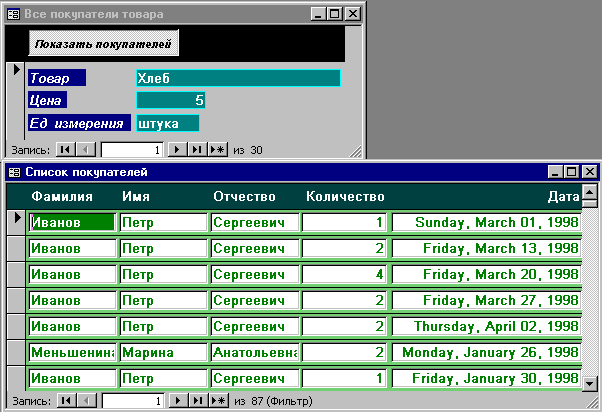Click the Количество column header
Screen dimensions: 602x412
(345, 197)
